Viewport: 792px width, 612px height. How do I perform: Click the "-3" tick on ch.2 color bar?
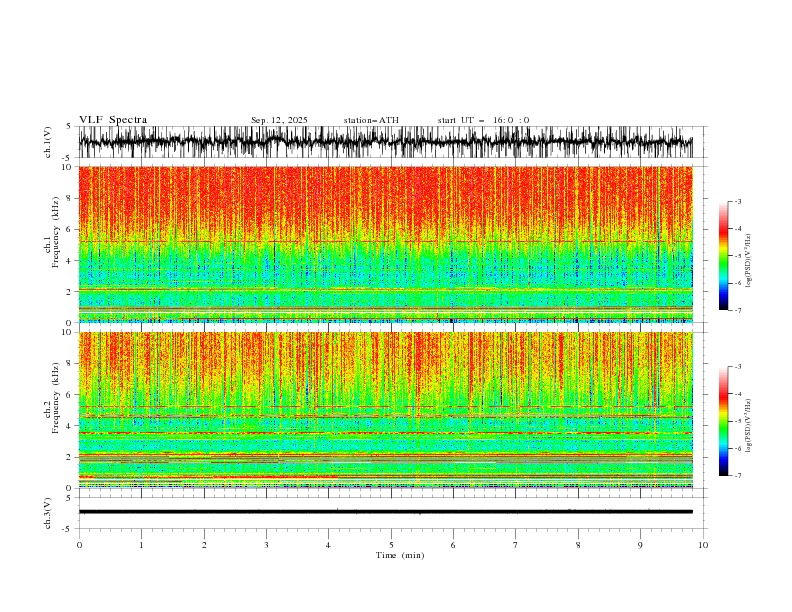pos(738,367)
